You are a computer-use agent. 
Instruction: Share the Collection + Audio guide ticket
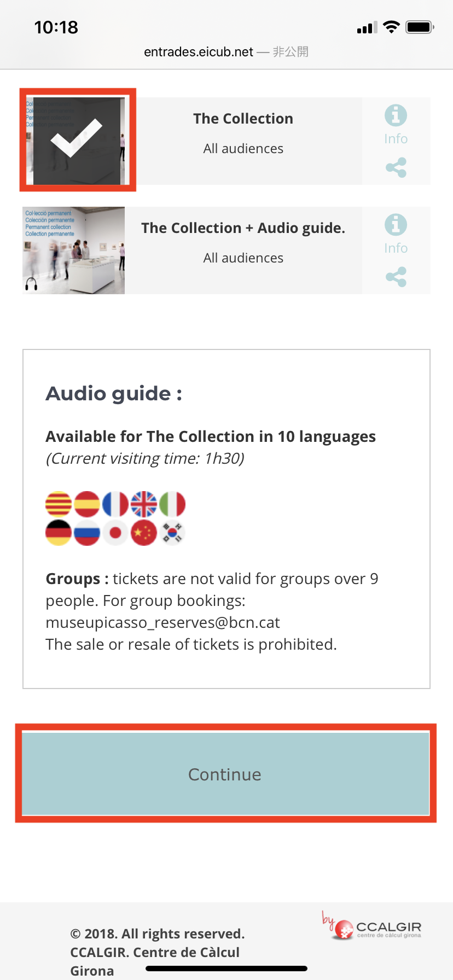point(396,277)
